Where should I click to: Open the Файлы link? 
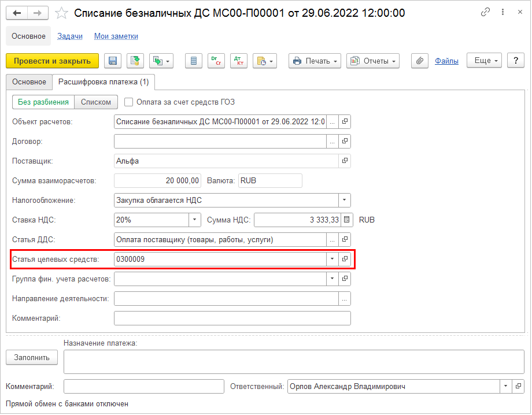pos(446,61)
